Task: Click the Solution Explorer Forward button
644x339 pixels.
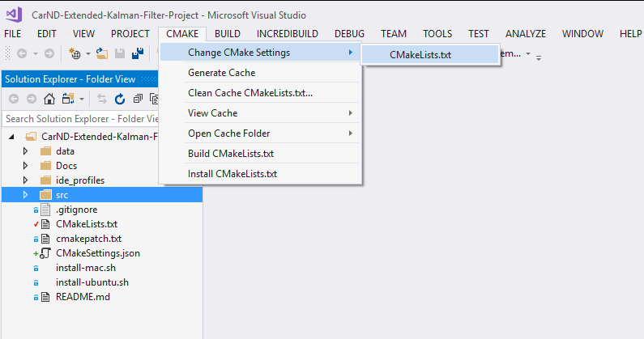Action: (x=32, y=99)
